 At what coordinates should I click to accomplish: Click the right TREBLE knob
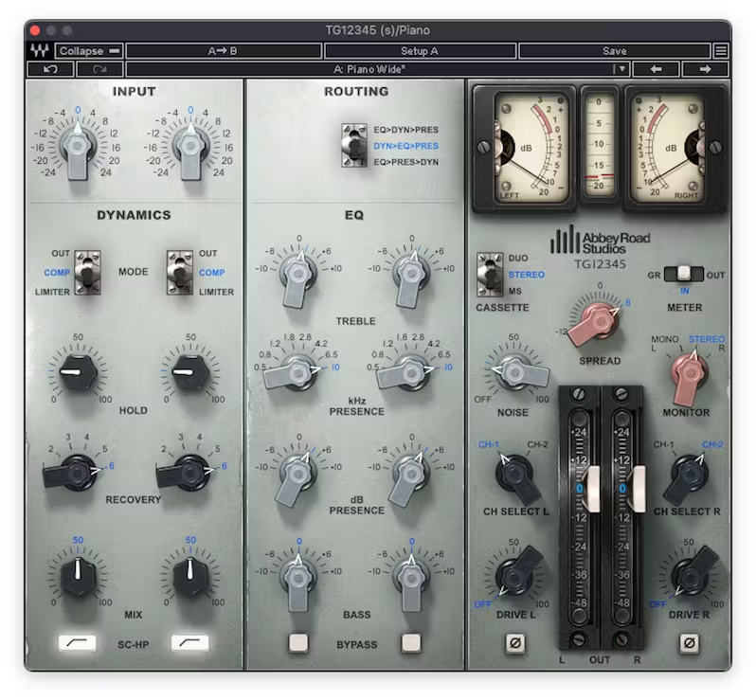coord(411,275)
